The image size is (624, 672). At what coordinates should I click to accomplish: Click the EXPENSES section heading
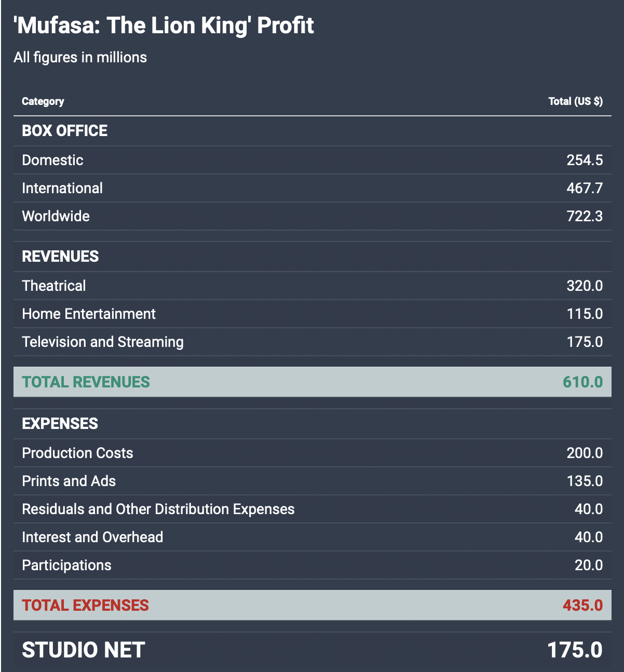coord(60,424)
